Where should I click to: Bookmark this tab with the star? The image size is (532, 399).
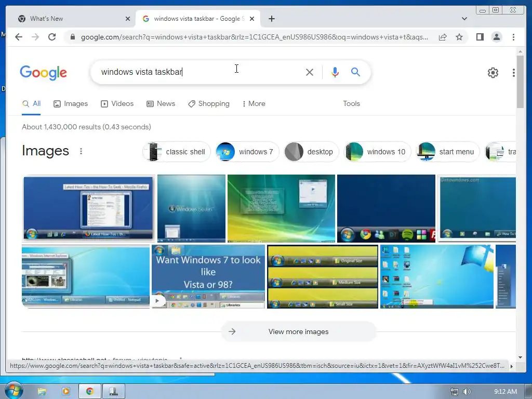[459, 37]
